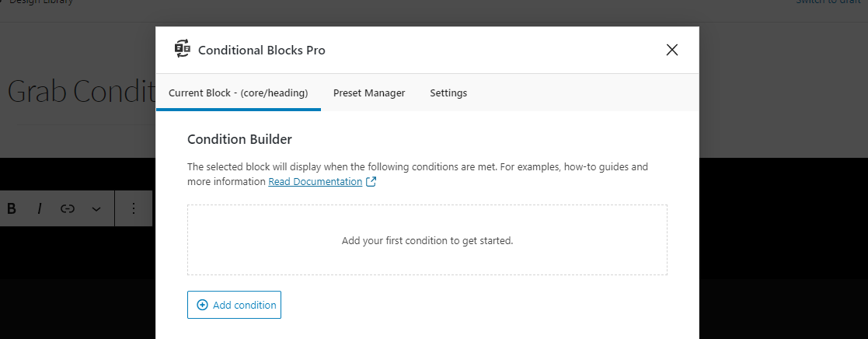
Task: Click the Add condition button
Action: (234, 305)
